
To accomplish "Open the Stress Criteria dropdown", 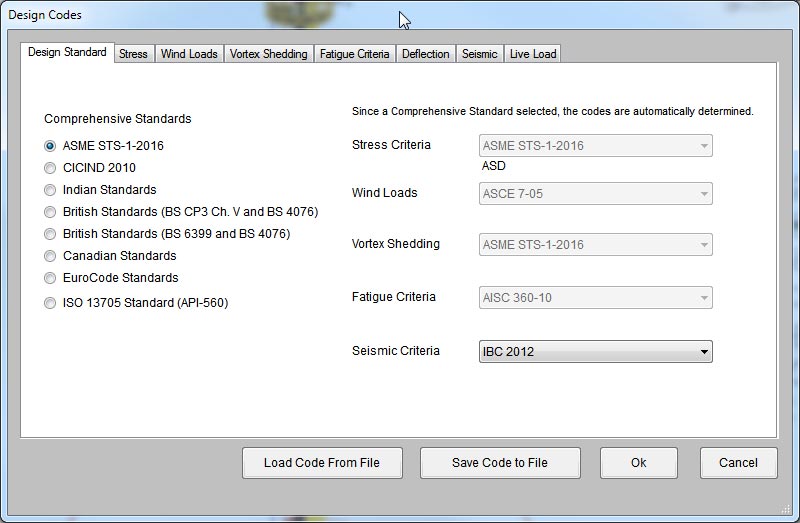I will [595, 145].
